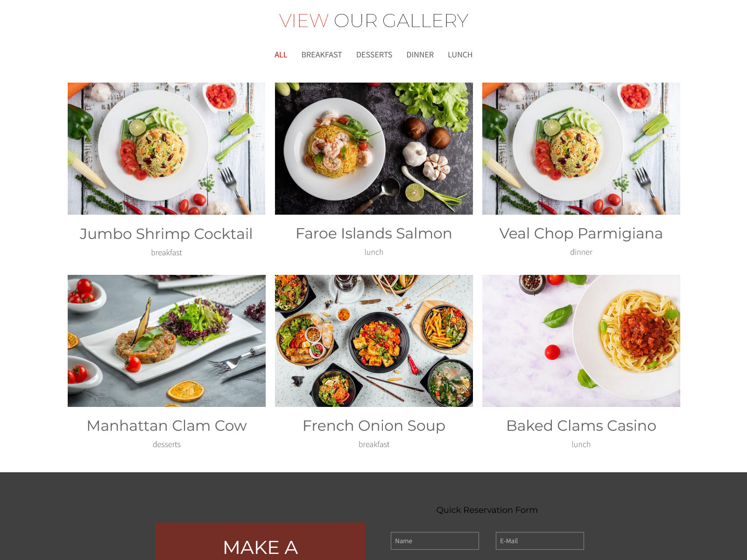Select the ALL gallery filter
Image resolution: width=747 pixels, height=560 pixels.
(x=281, y=55)
